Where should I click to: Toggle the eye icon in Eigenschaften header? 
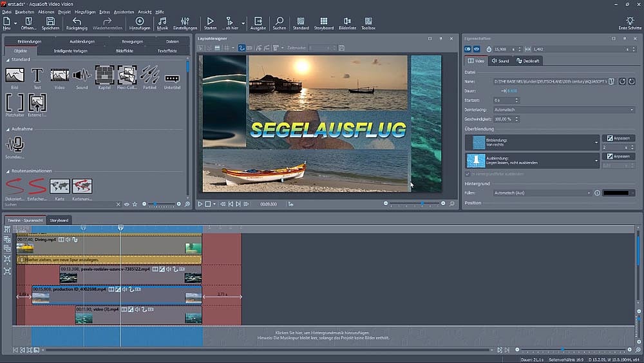pos(477,49)
